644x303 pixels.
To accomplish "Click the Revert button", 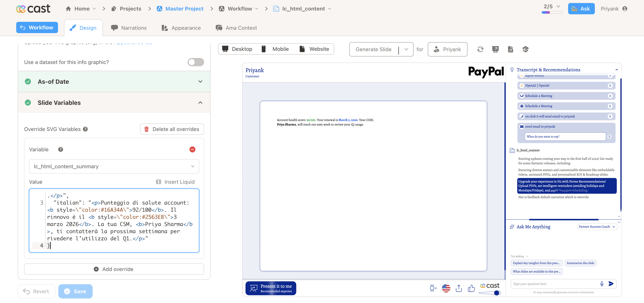I will (37, 291).
